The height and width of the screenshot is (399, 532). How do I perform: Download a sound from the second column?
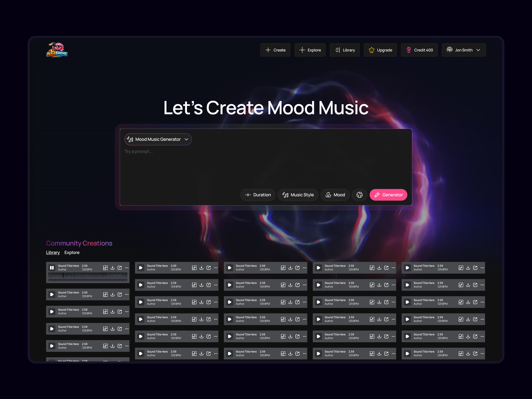[x=201, y=268]
